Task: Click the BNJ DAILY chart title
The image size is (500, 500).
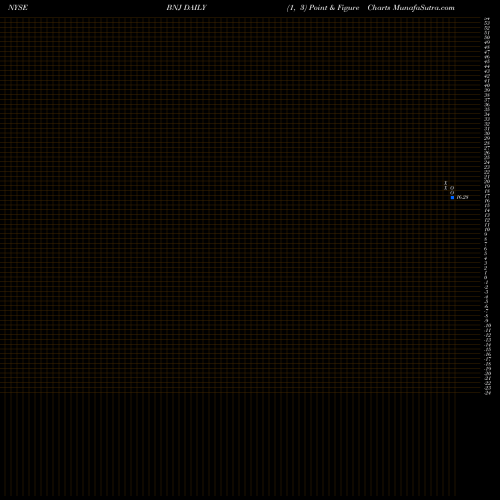Action: (x=187, y=8)
